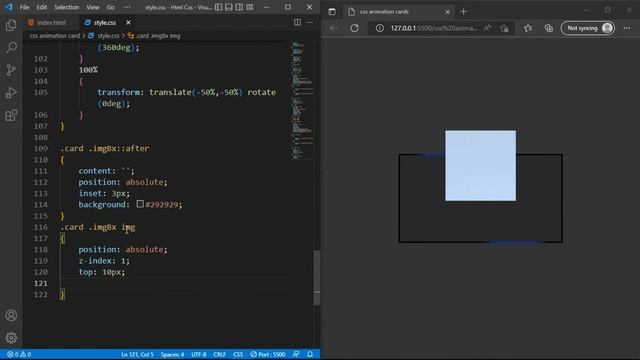Click the 'css animation card' breadcrumb folder

click(x=55, y=36)
